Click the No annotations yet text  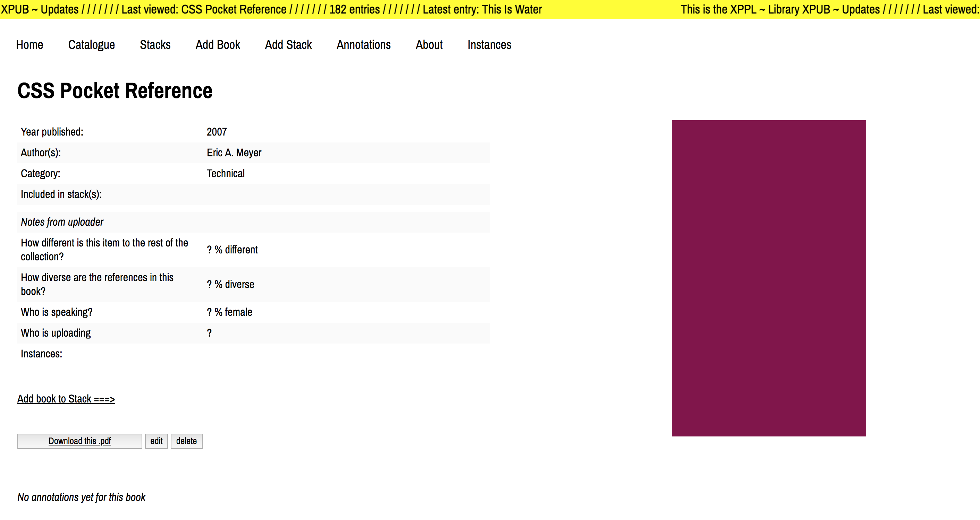tap(82, 497)
